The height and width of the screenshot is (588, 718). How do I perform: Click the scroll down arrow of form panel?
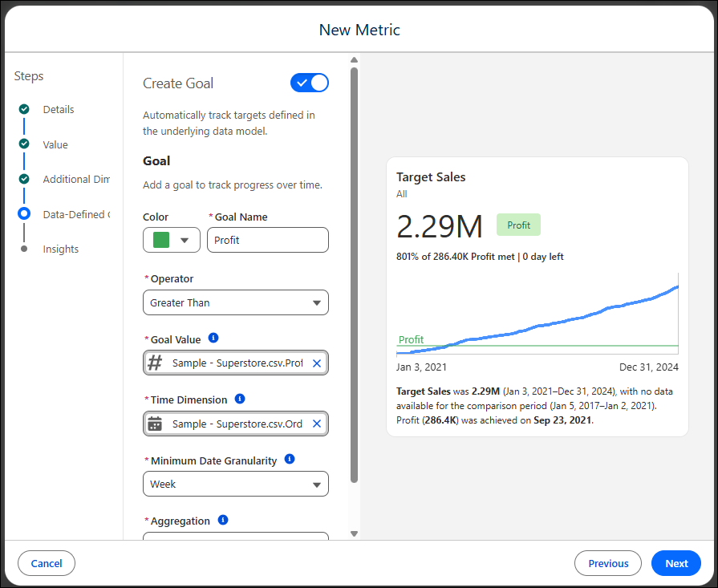pyautogui.click(x=354, y=533)
